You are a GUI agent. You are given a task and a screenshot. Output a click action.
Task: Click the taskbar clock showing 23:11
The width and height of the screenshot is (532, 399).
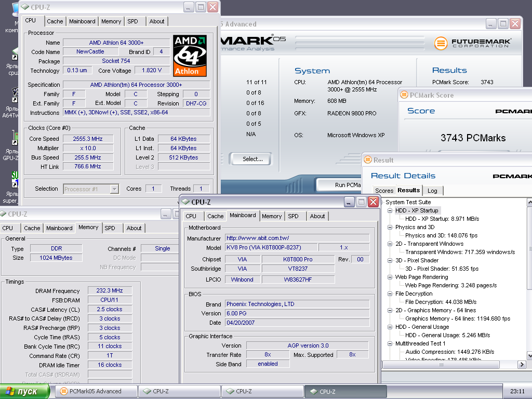pos(517,391)
